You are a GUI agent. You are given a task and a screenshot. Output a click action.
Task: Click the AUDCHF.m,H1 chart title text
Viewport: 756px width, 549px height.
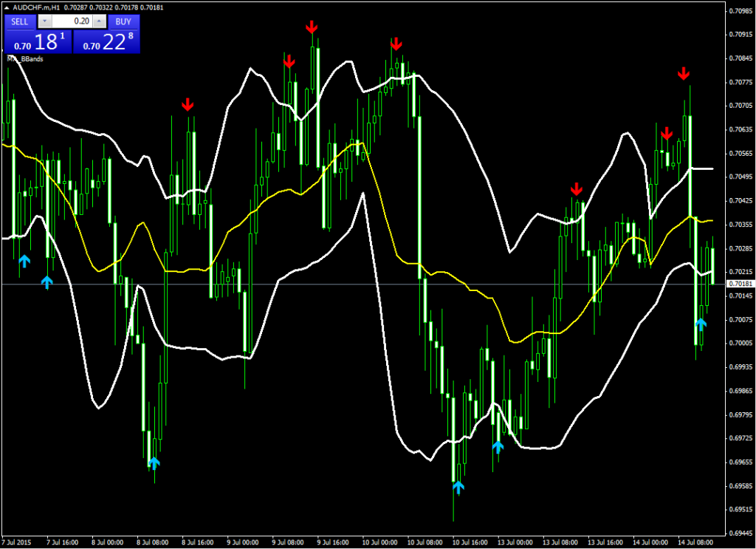pyautogui.click(x=35, y=7)
